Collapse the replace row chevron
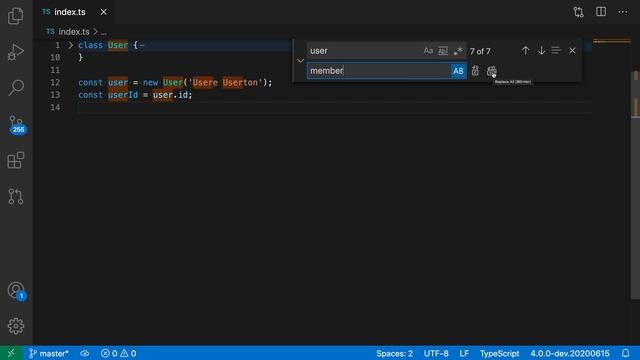This screenshot has width=640, height=360. coord(300,61)
